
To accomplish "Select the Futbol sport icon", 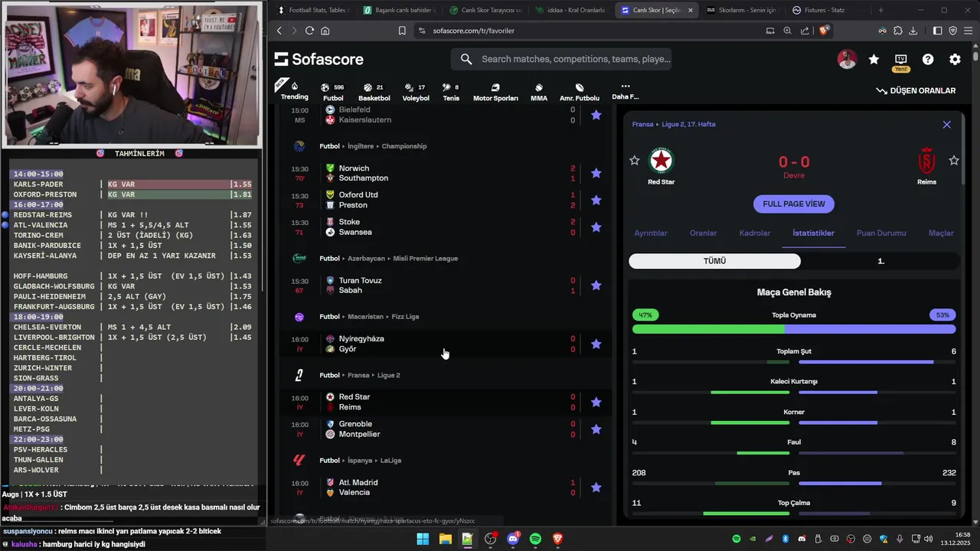I will (333, 92).
